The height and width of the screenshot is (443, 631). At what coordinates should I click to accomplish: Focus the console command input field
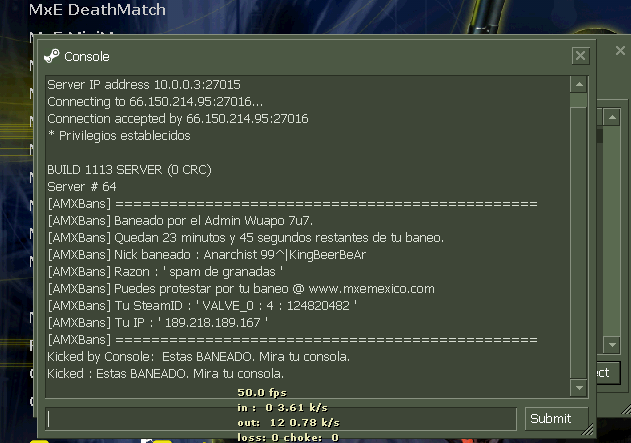point(281,419)
